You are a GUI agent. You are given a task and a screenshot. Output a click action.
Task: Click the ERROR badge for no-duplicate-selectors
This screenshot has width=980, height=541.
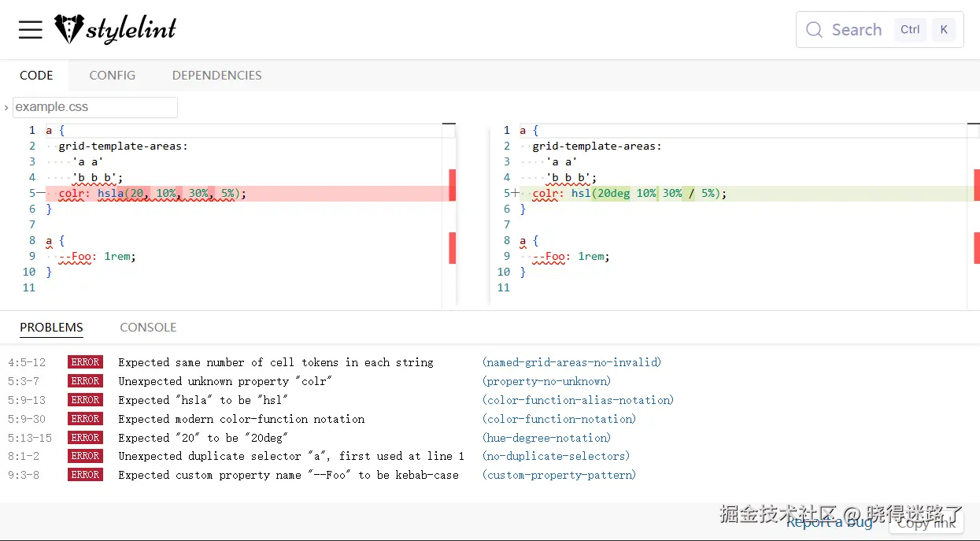tap(85, 456)
